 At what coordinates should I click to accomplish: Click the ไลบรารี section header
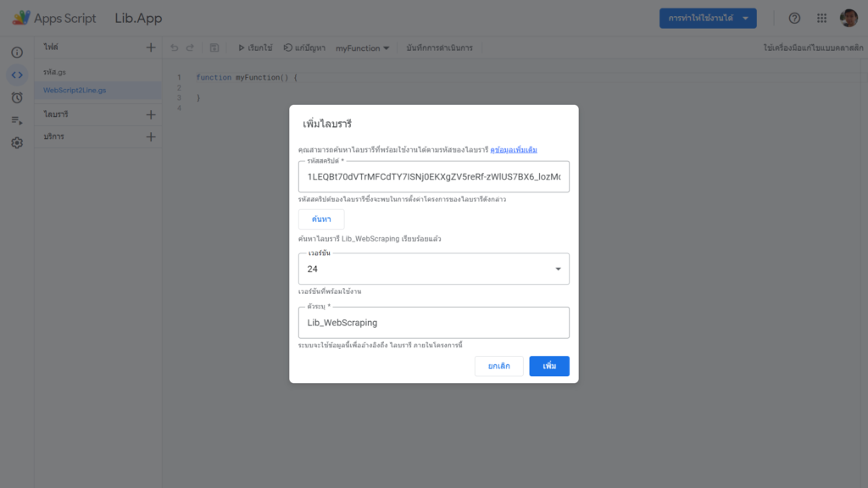point(56,114)
